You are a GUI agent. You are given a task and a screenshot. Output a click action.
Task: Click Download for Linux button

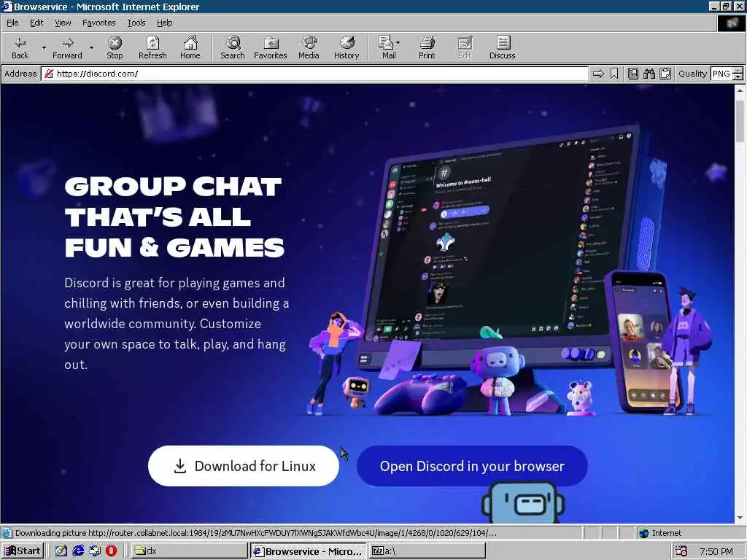244,466
